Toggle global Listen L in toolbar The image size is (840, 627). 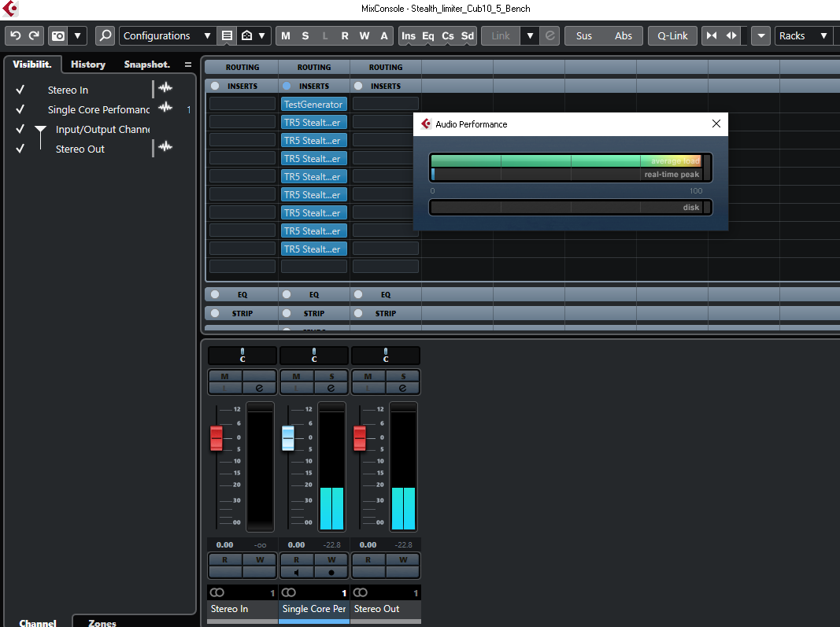point(325,36)
